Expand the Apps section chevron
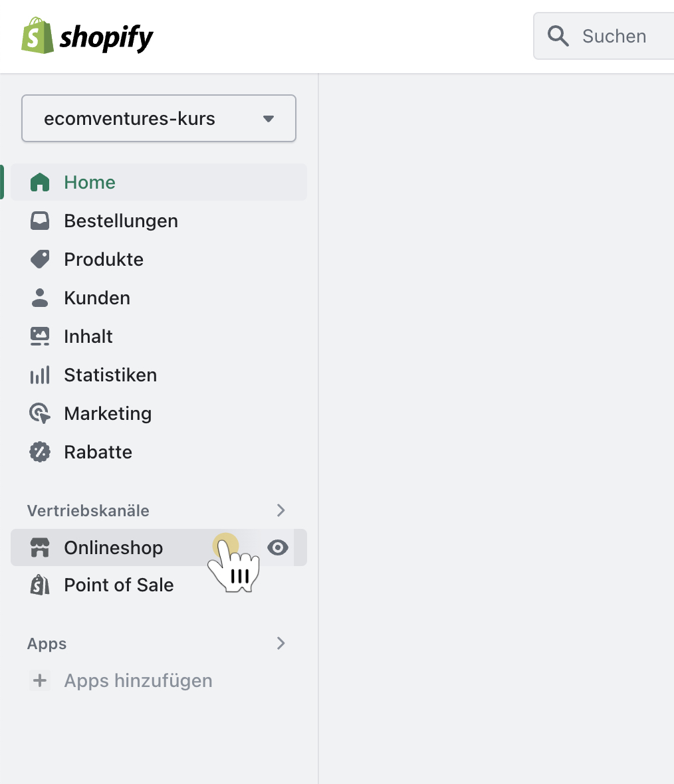Image resolution: width=674 pixels, height=784 pixels. (x=281, y=643)
